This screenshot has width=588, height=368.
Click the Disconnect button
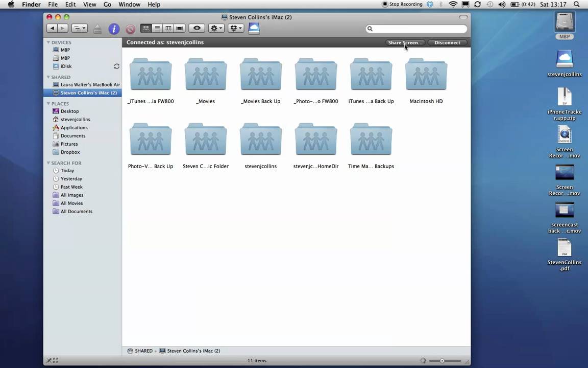coord(447,42)
